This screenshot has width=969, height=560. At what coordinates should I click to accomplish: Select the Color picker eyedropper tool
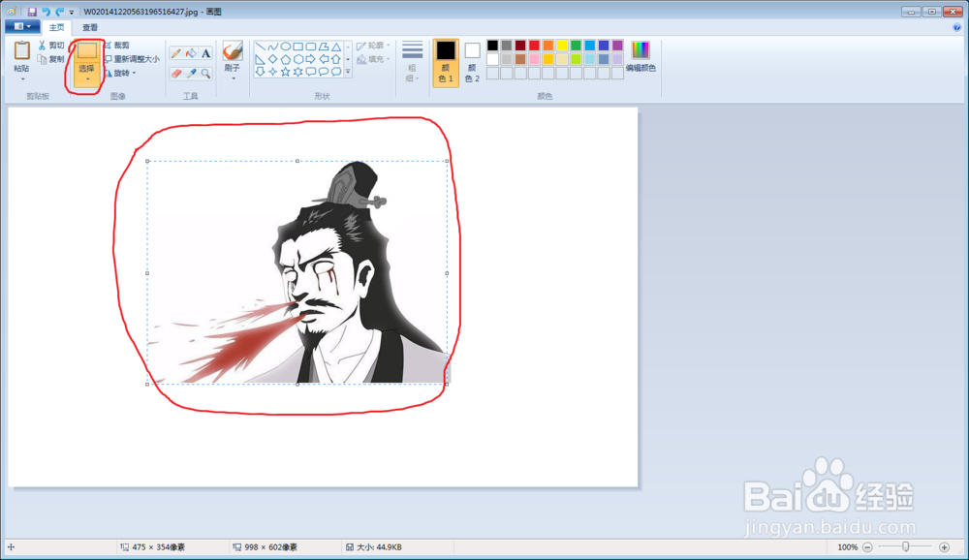pyautogui.click(x=191, y=74)
